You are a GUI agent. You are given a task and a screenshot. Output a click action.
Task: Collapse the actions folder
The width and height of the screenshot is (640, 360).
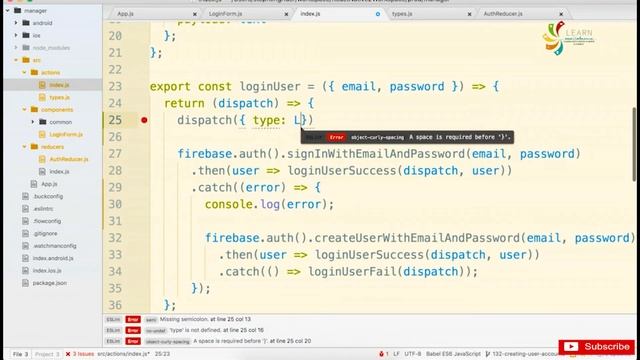(x=24, y=72)
